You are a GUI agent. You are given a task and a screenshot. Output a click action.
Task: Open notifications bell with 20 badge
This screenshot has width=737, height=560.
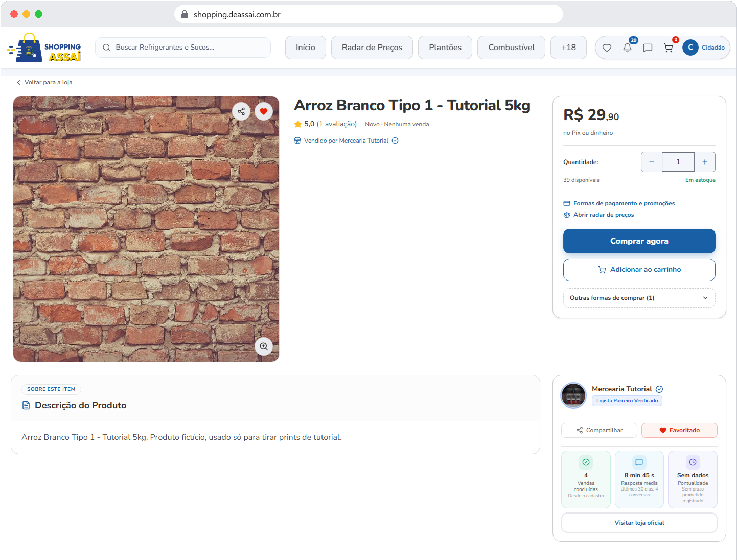pyautogui.click(x=627, y=48)
